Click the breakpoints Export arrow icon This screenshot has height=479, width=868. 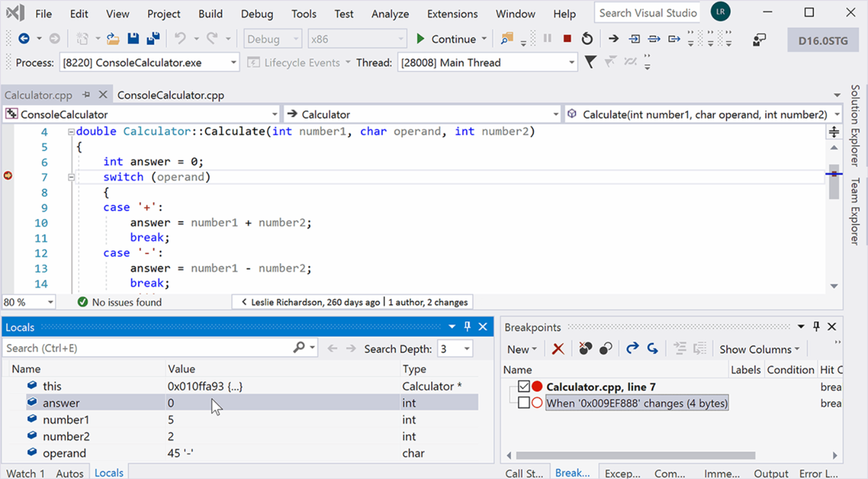click(632, 349)
